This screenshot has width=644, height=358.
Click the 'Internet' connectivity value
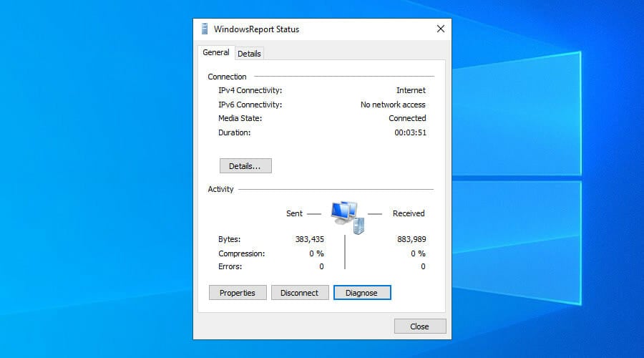click(x=411, y=90)
